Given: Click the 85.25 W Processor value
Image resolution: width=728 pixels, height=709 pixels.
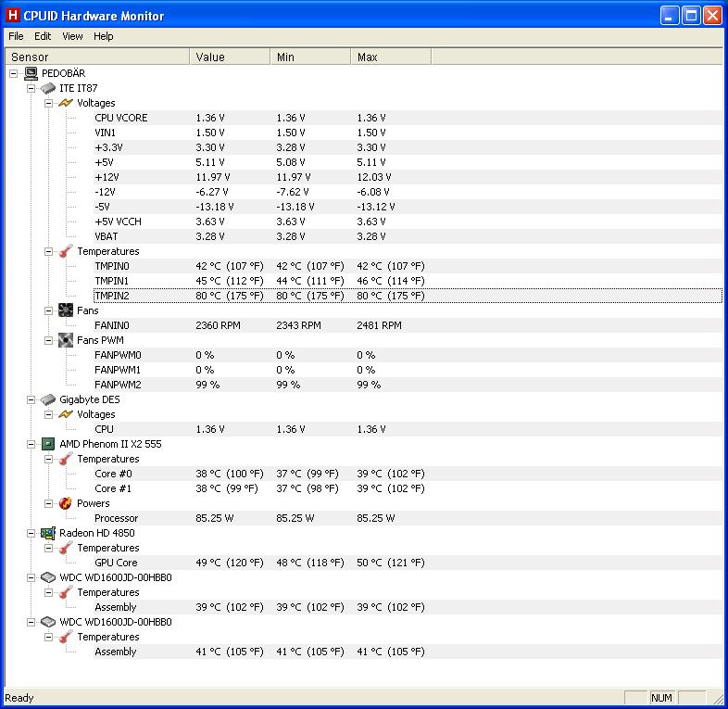Looking at the screenshot, I should [215, 518].
